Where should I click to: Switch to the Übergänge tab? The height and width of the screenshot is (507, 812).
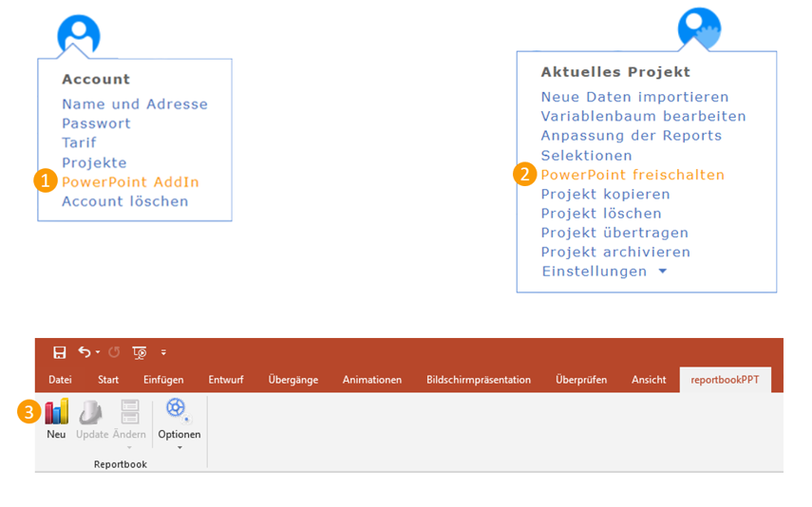click(x=293, y=380)
